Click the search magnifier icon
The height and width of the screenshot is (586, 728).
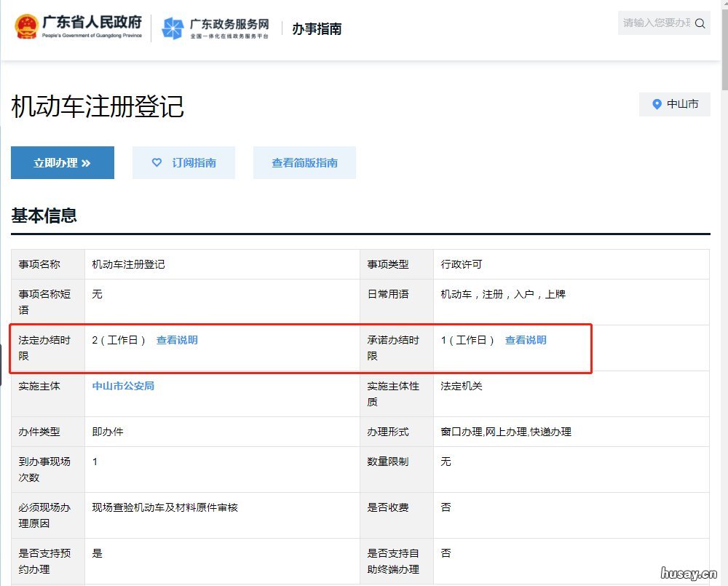click(x=700, y=23)
